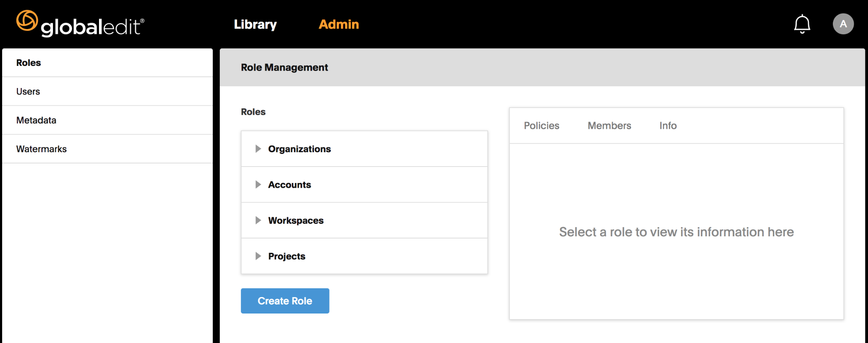Expand the Accounts arrow
Image resolution: width=868 pixels, height=343 pixels.
click(x=258, y=185)
